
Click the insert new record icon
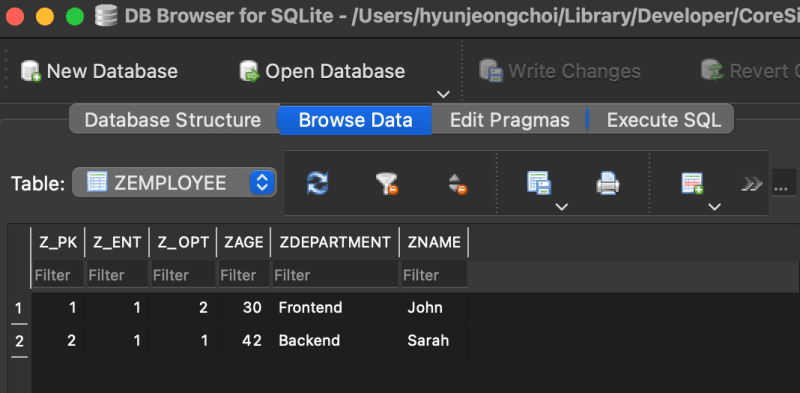tap(692, 183)
